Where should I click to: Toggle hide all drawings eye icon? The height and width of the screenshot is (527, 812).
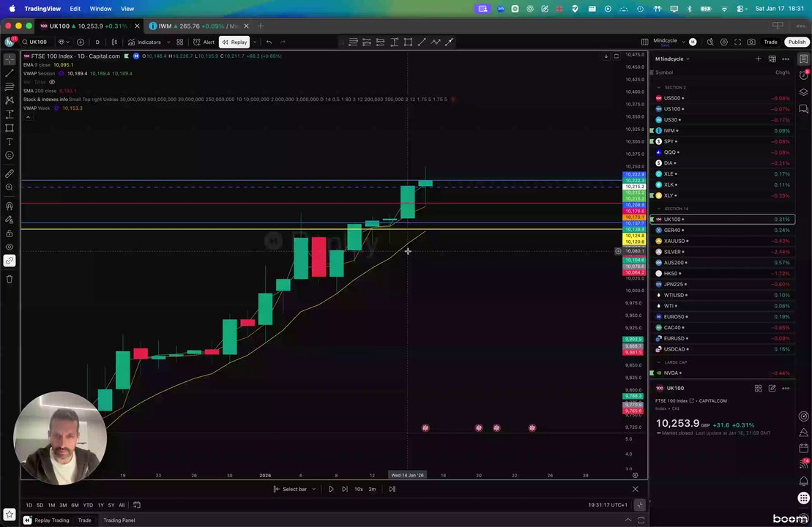pos(10,247)
